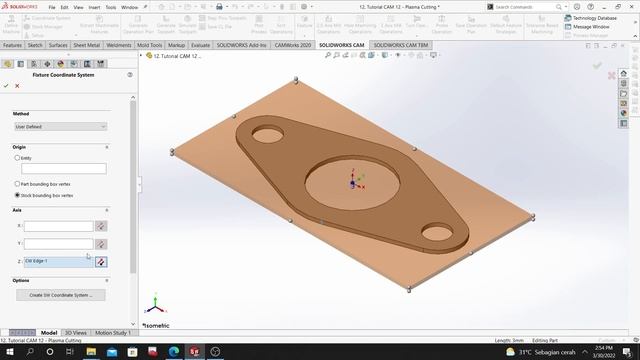Open the View menu

coord(78,7)
